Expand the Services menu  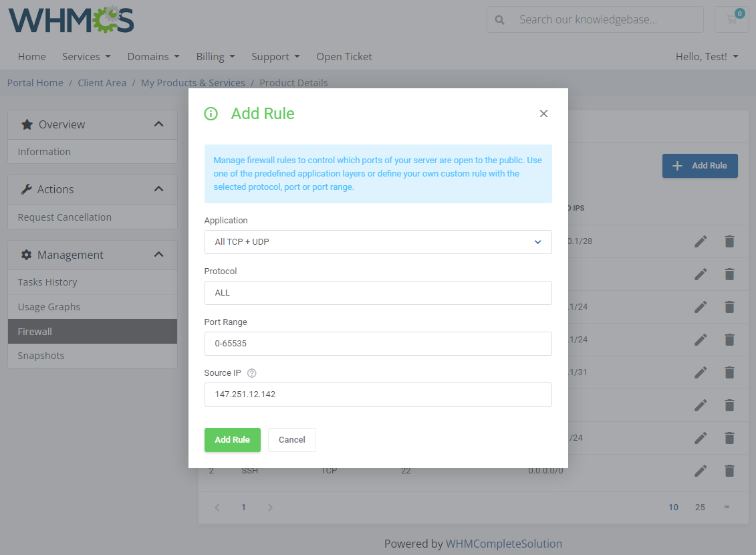(x=86, y=57)
